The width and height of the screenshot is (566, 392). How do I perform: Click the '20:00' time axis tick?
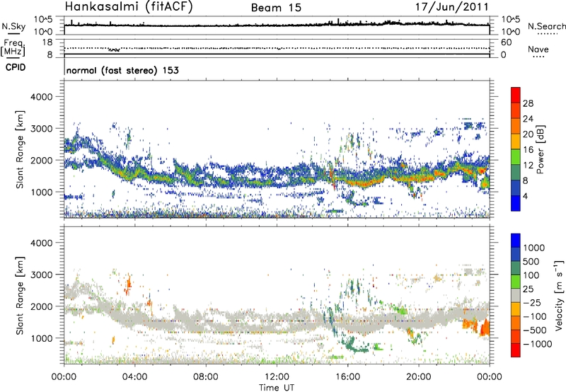click(x=418, y=377)
